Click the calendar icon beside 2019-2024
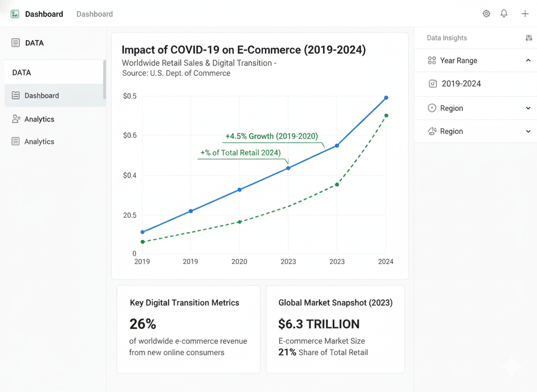The image size is (537, 392). (x=433, y=83)
